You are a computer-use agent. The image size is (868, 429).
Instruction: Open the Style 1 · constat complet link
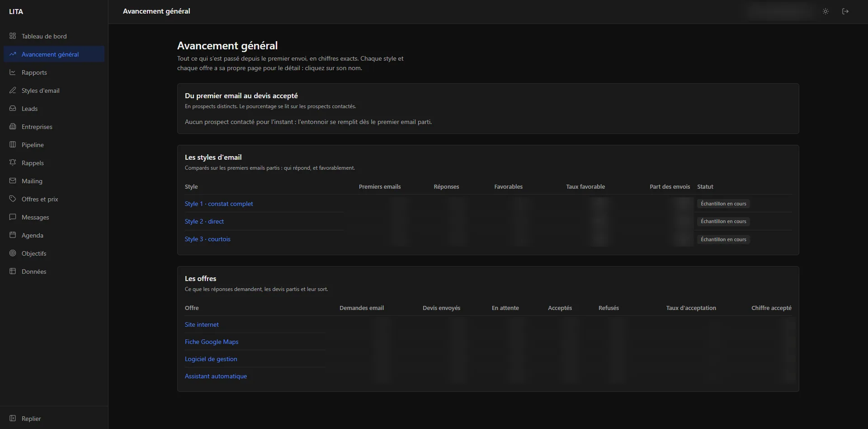point(219,204)
